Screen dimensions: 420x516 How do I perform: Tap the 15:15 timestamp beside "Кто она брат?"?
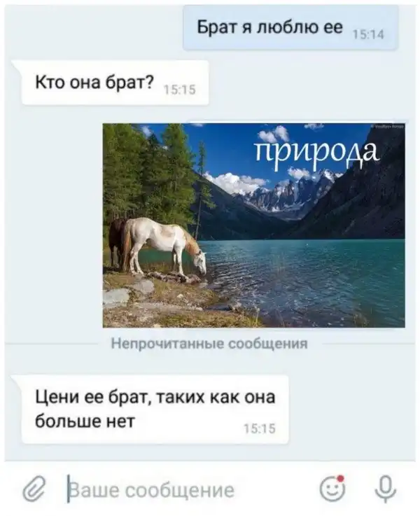180,90
